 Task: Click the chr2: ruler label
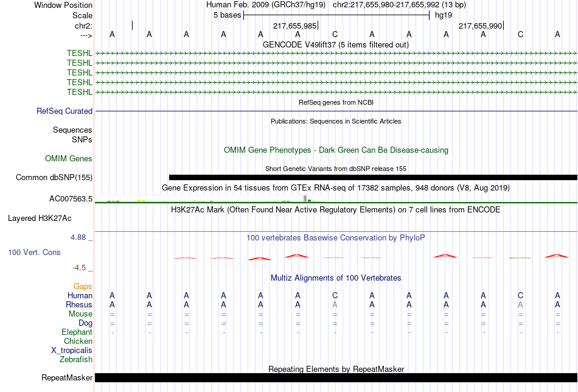tap(83, 26)
